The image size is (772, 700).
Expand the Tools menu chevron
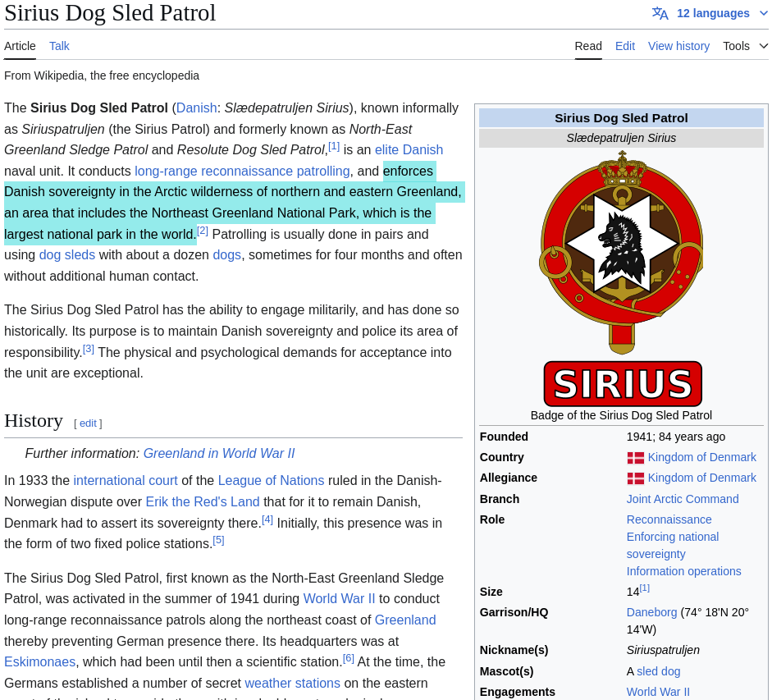(764, 46)
